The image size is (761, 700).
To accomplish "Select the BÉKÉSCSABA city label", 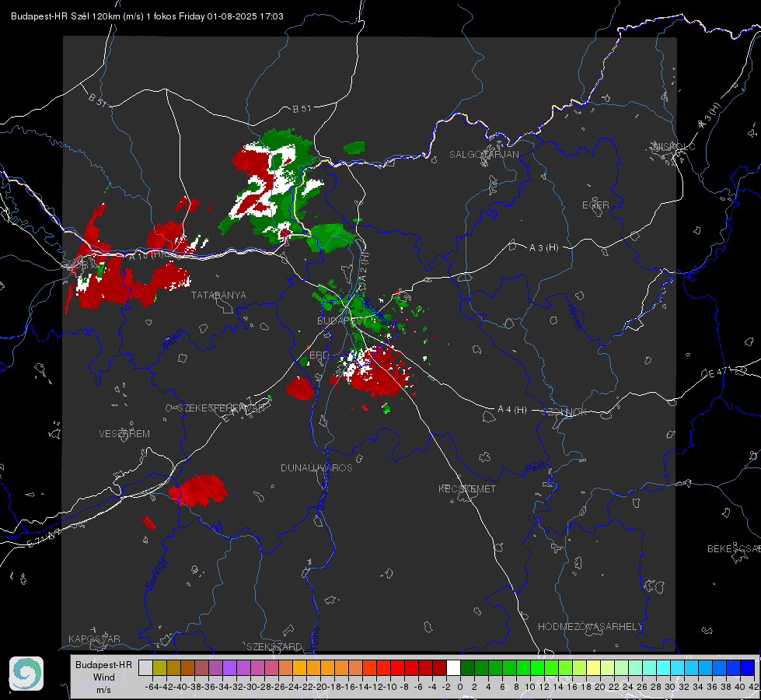I will [x=733, y=549].
